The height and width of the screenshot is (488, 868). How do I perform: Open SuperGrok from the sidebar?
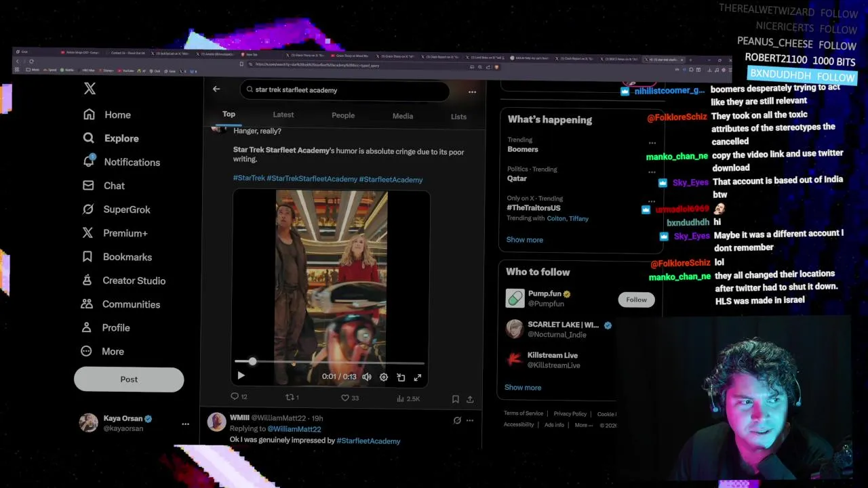(x=116, y=209)
